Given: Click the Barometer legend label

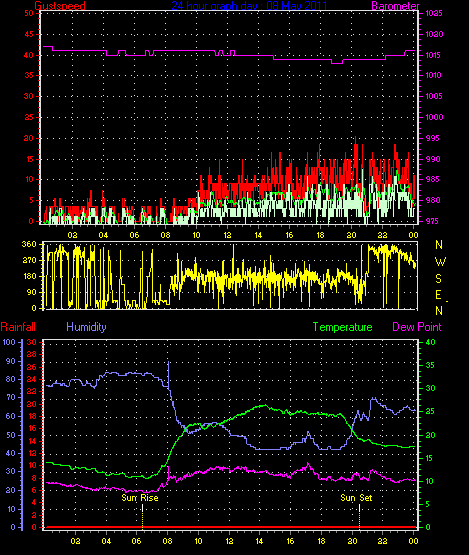Looking at the screenshot, I should [395, 6].
